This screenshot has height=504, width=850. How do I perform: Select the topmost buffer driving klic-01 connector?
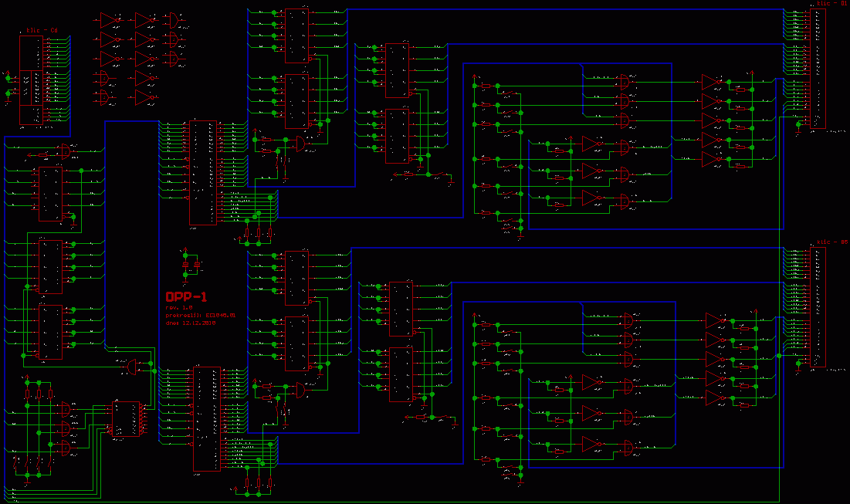[x=710, y=82]
